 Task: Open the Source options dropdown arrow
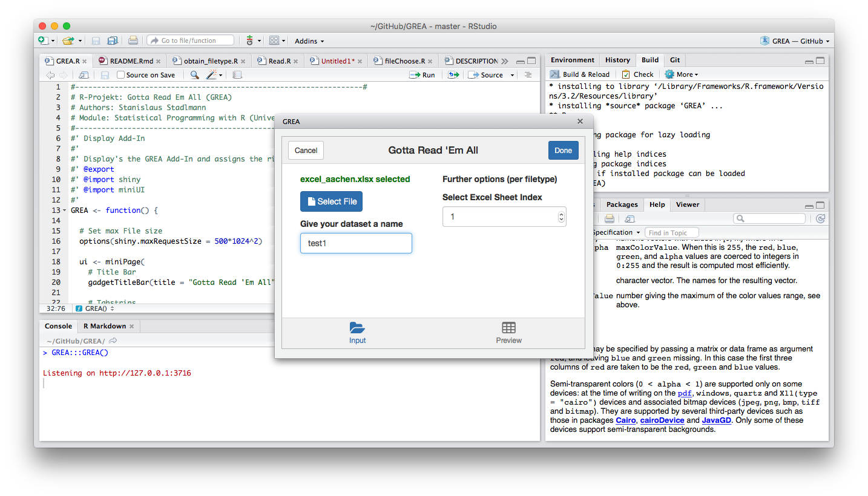(512, 76)
